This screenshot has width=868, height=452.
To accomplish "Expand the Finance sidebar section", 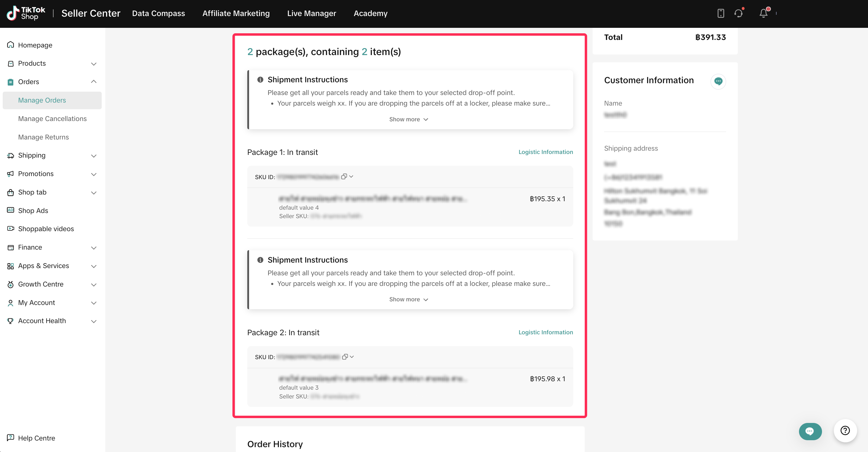I will pos(94,247).
